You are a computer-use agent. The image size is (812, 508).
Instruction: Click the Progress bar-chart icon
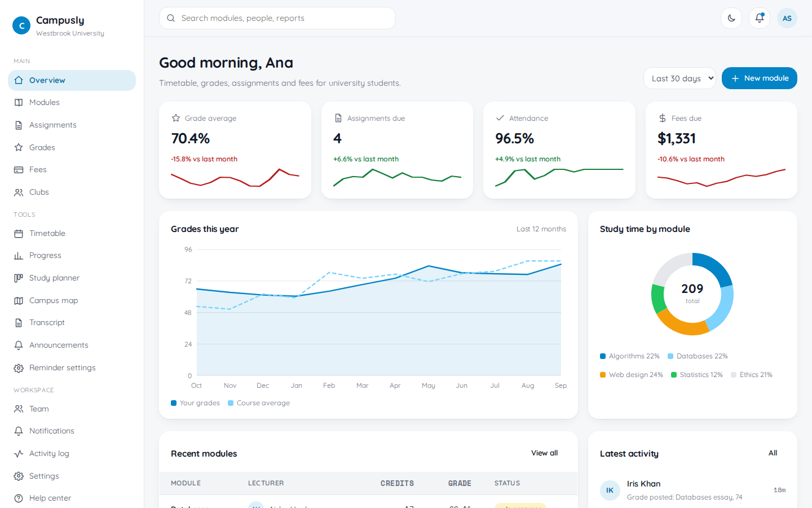click(19, 256)
